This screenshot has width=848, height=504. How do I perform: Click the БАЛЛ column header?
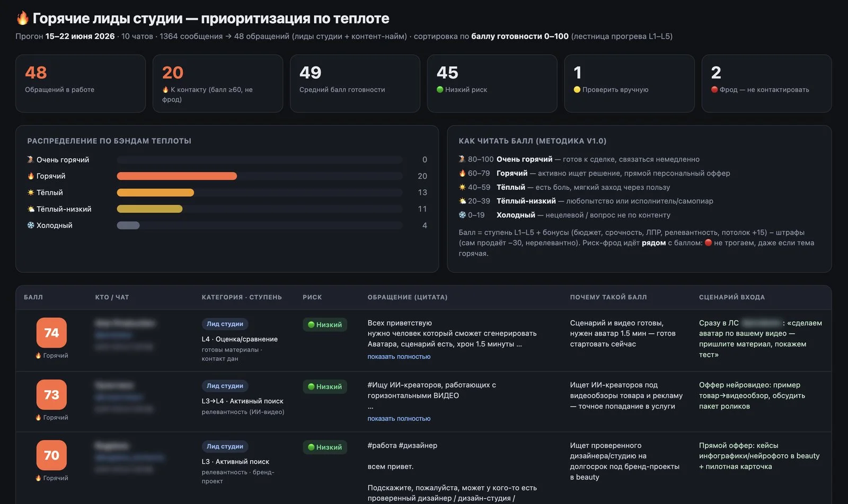[x=33, y=297]
